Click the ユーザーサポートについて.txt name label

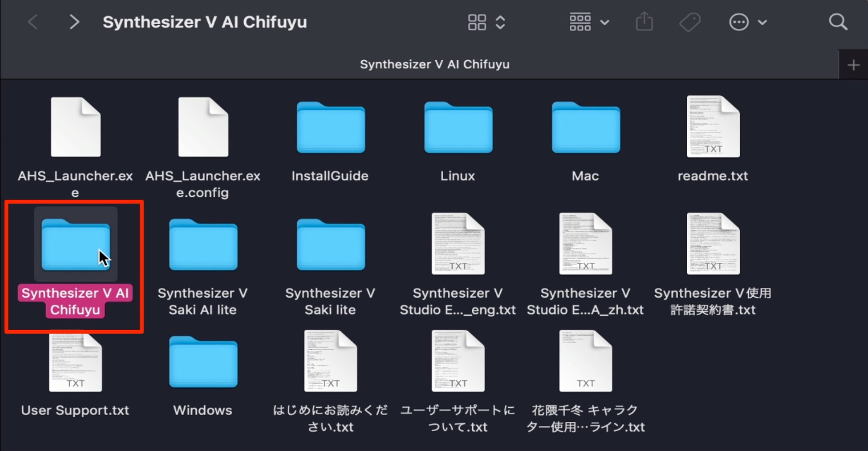click(458, 419)
